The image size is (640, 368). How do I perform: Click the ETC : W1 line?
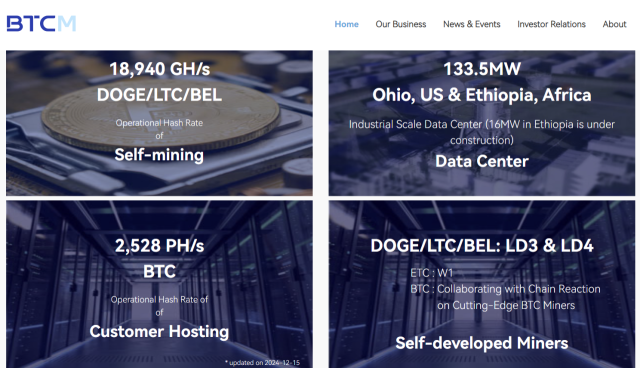click(432, 273)
